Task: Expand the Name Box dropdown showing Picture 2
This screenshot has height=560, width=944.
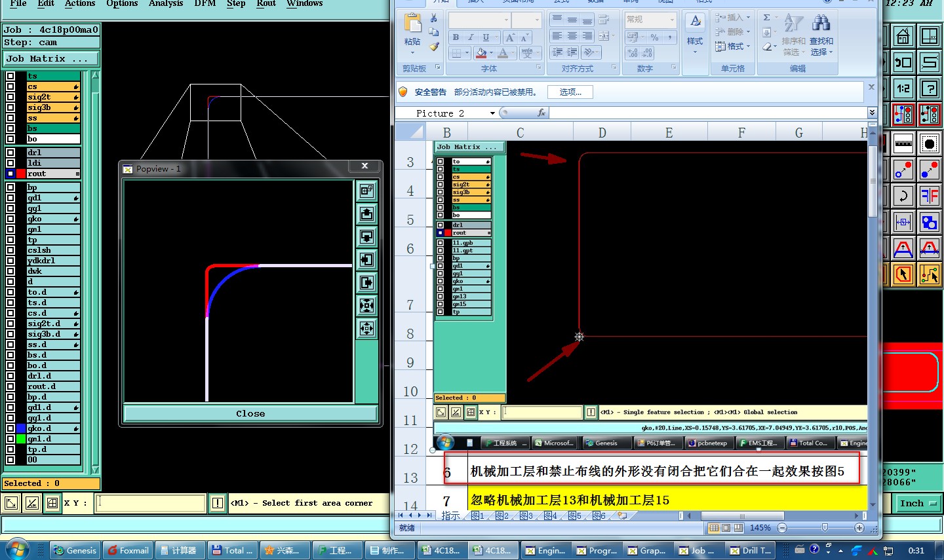Action: (492, 113)
